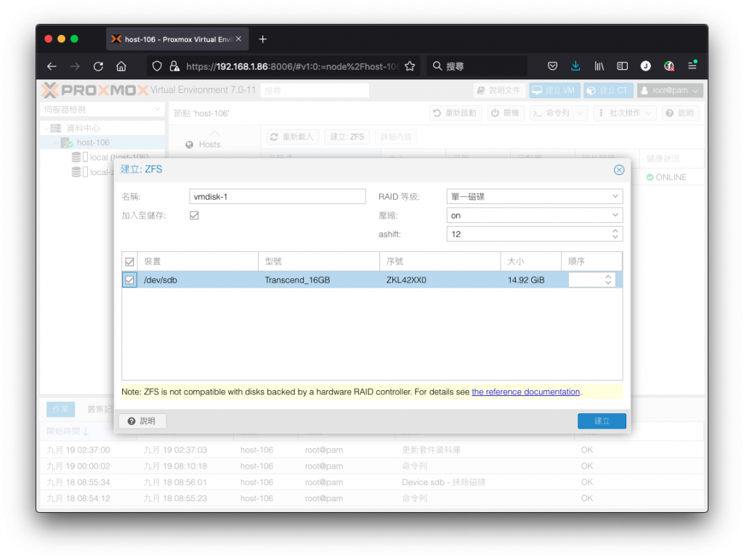Select the 資料中心 tree item
Viewport: 744px width, 560px height.
(x=83, y=129)
